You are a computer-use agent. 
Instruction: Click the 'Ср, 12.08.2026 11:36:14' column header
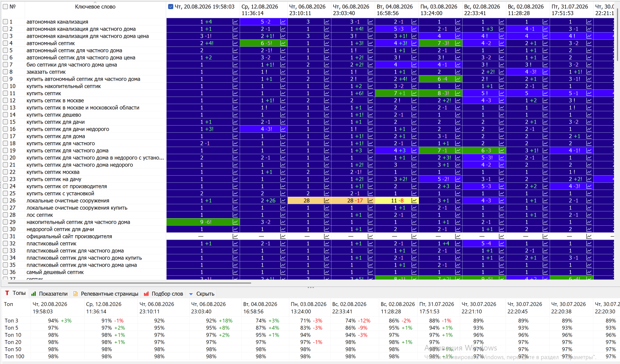pos(263,10)
